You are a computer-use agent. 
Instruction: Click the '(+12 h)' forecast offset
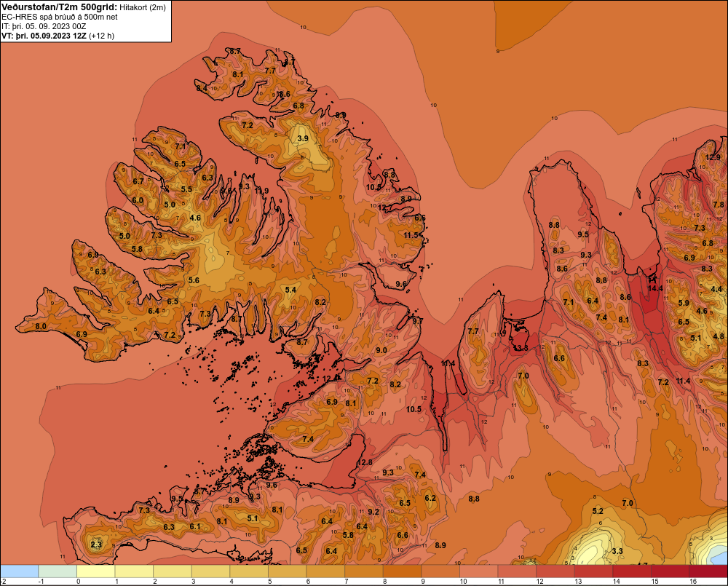[x=101, y=36]
